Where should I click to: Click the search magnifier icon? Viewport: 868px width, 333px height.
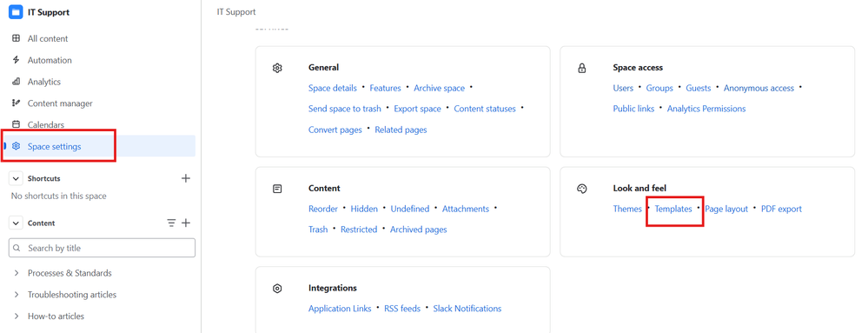17,248
